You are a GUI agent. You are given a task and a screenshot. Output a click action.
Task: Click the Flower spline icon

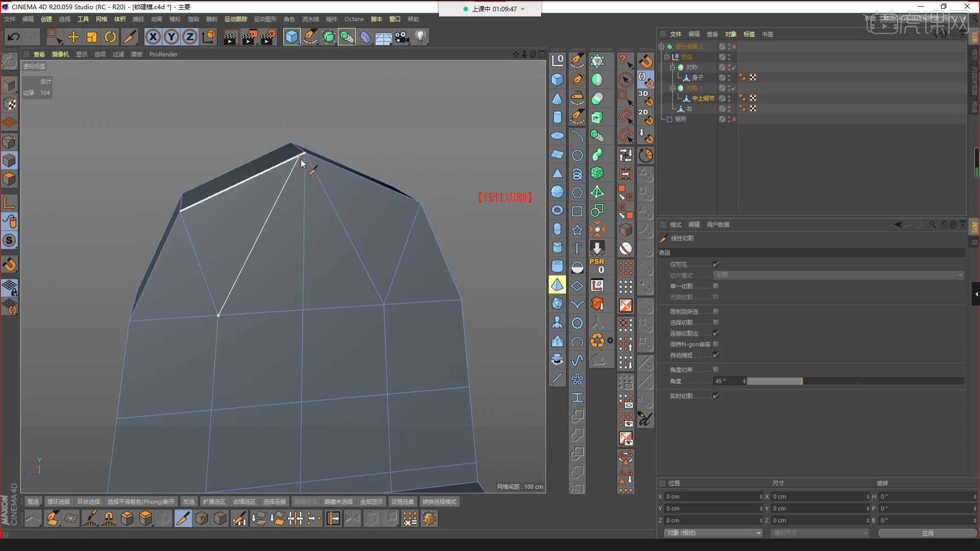577,379
